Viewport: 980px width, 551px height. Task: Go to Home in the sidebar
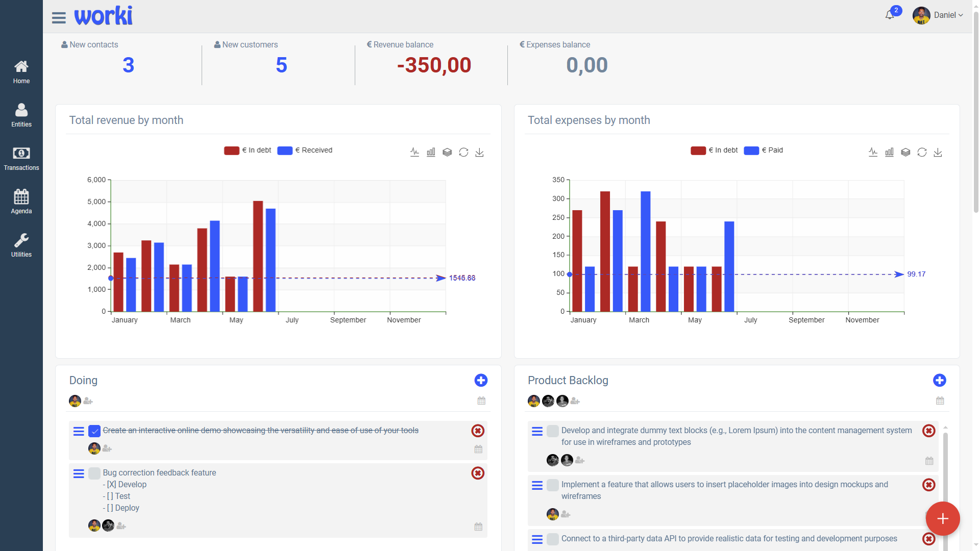tap(21, 72)
